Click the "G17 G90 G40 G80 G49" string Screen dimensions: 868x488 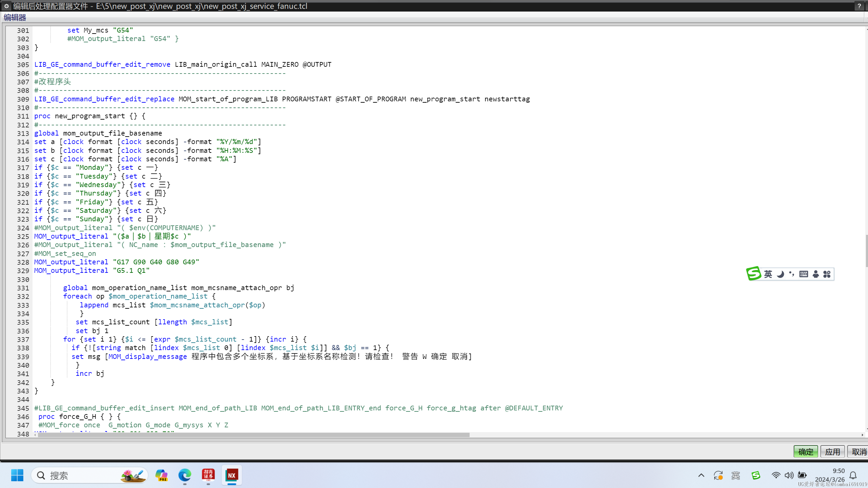tap(156, 262)
